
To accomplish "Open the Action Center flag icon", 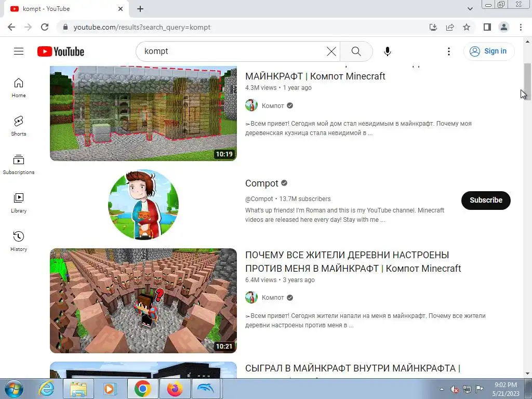I will point(480,389).
